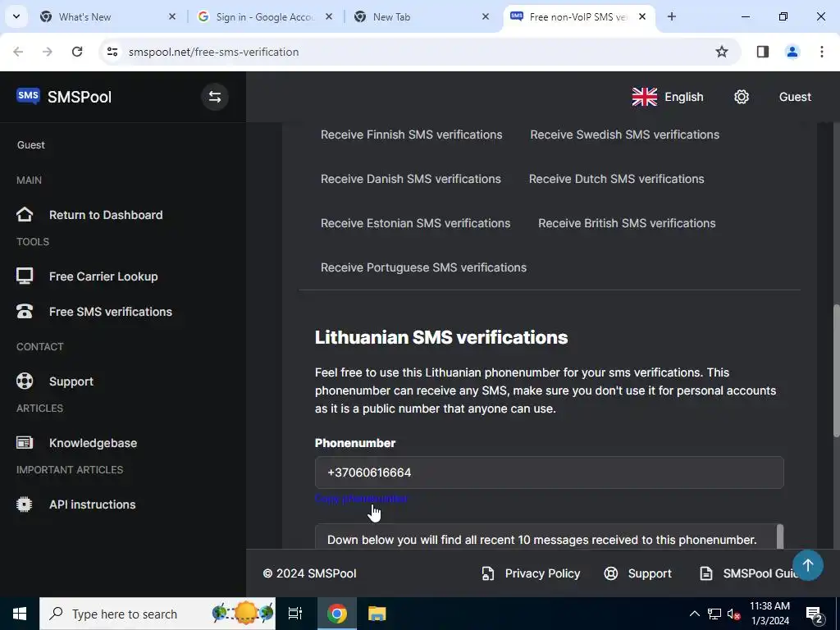The height and width of the screenshot is (630, 840).
Task: Click the monitor icon beside Free Carrier Lookup
Action: (x=25, y=276)
